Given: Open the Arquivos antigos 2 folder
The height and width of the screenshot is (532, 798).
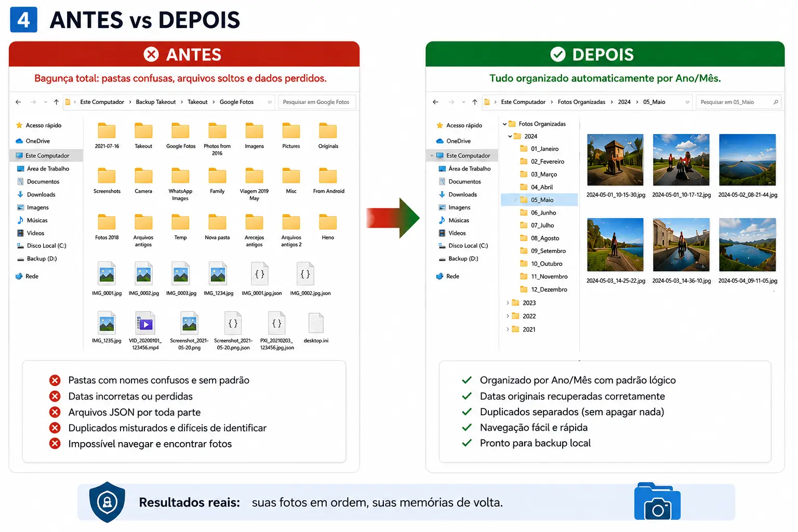Looking at the screenshot, I should [291, 230].
